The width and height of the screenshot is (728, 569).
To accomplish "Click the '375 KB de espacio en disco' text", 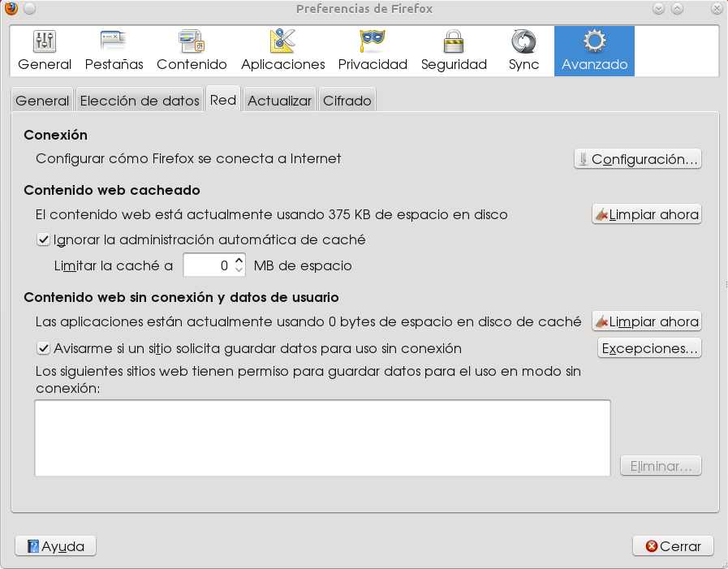I will [418, 214].
